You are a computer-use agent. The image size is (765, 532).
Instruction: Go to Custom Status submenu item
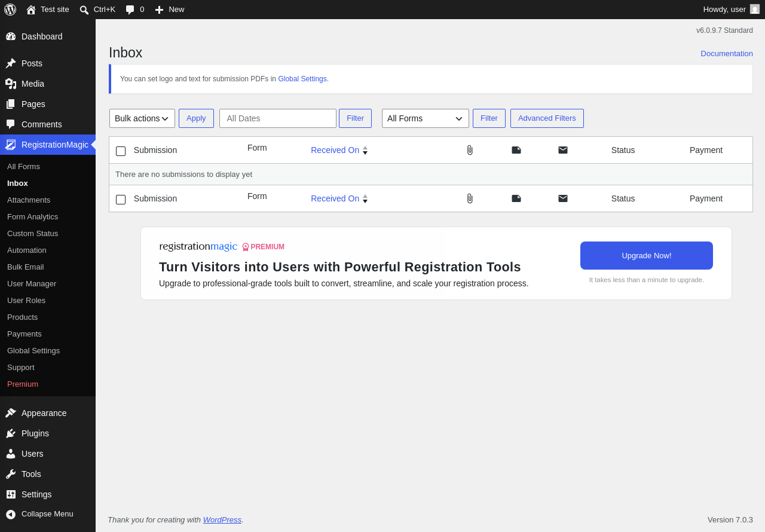click(48, 234)
